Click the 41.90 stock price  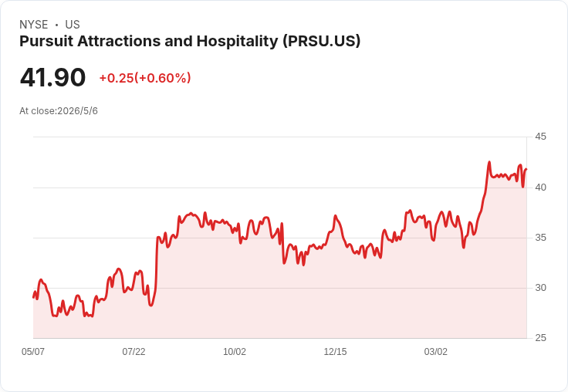click(52, 77)
